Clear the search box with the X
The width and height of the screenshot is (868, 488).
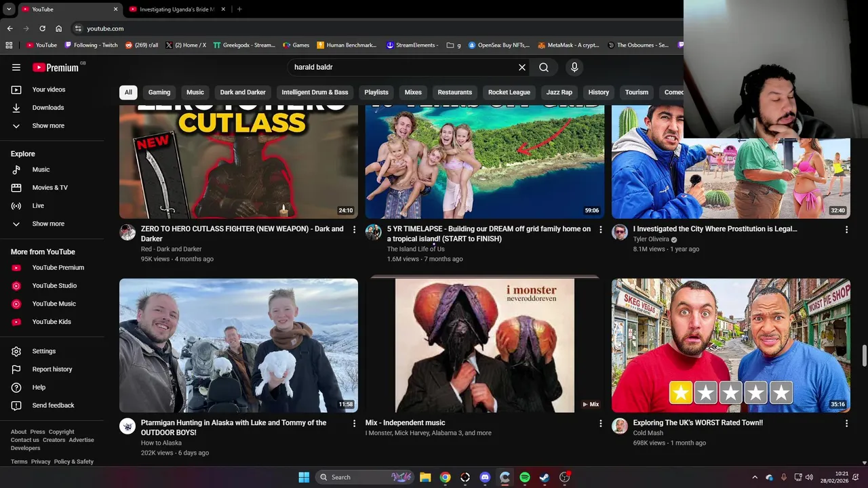tap(522, 67)
